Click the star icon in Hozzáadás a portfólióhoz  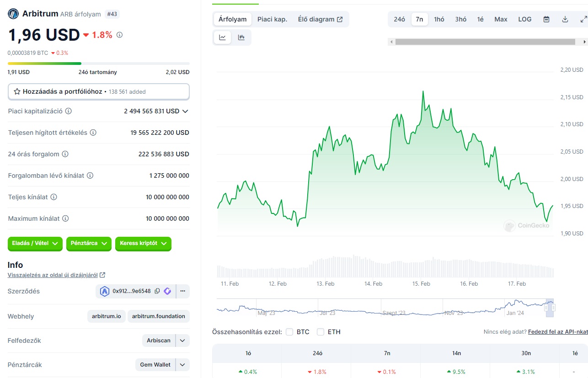click(17, 91)
